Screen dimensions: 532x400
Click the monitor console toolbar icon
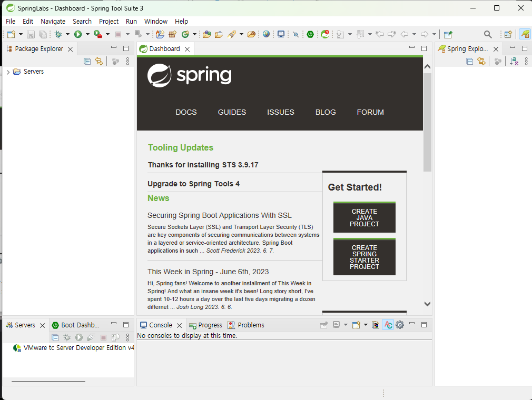281,34
